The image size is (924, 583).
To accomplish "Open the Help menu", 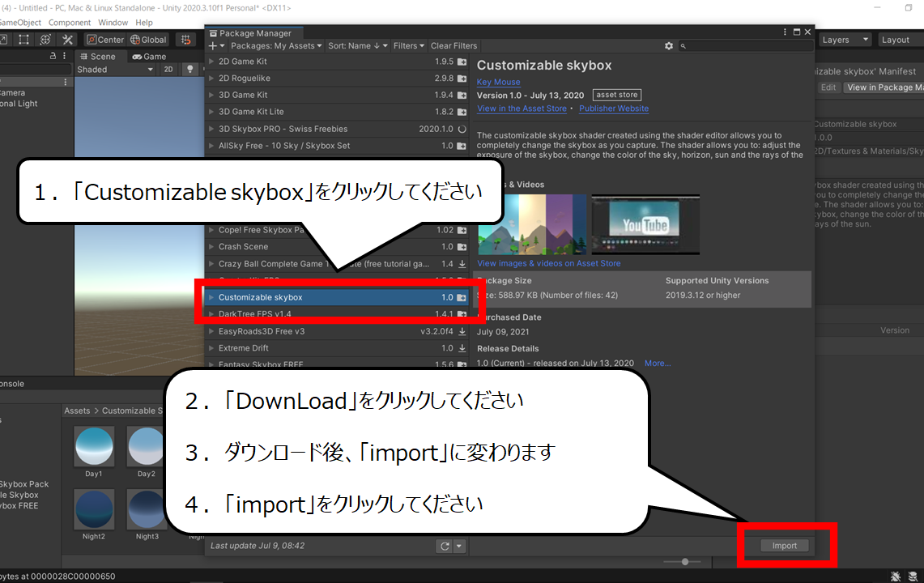I will pos(144,23).
